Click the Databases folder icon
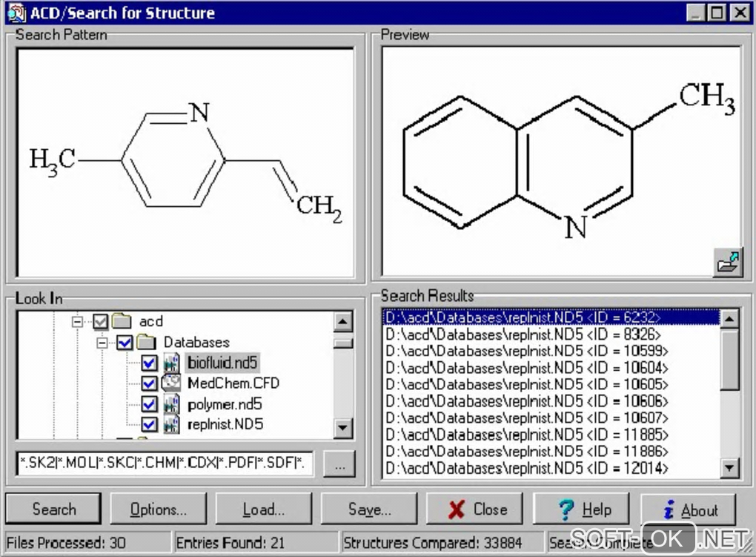 click(146, 342)
